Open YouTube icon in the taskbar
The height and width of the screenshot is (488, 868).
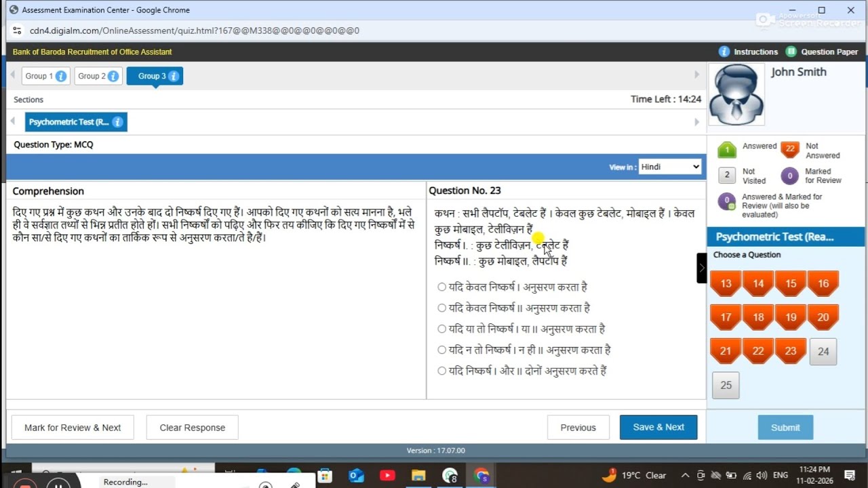pos(388,476)
